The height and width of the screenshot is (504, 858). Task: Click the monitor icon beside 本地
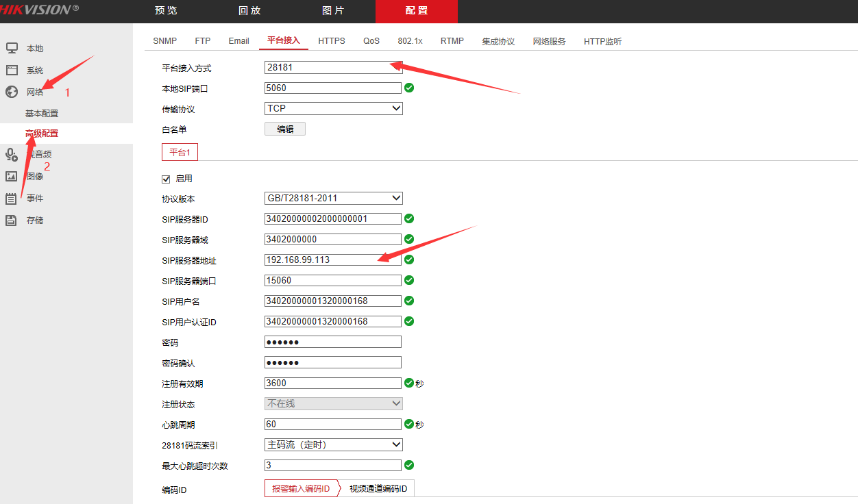[x=12, y=48]
